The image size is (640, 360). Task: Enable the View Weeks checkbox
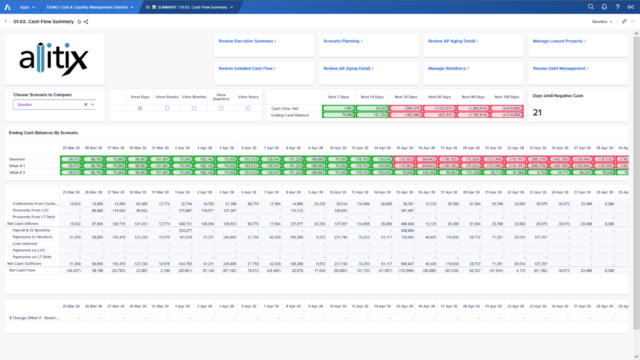click(x=167, y=109)
